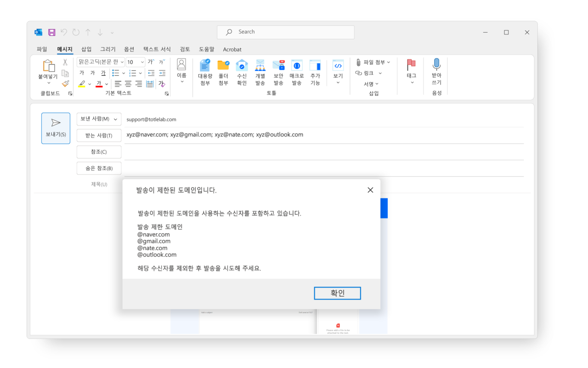Open the 파일 (File) tab
The width and height of the screenshot is (588, 368).
(42, 49)
